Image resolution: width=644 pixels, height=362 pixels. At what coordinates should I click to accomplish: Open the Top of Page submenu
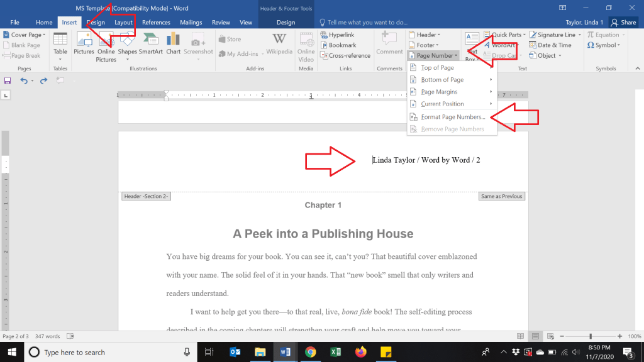pyautogui.click(x=452, y=68)
